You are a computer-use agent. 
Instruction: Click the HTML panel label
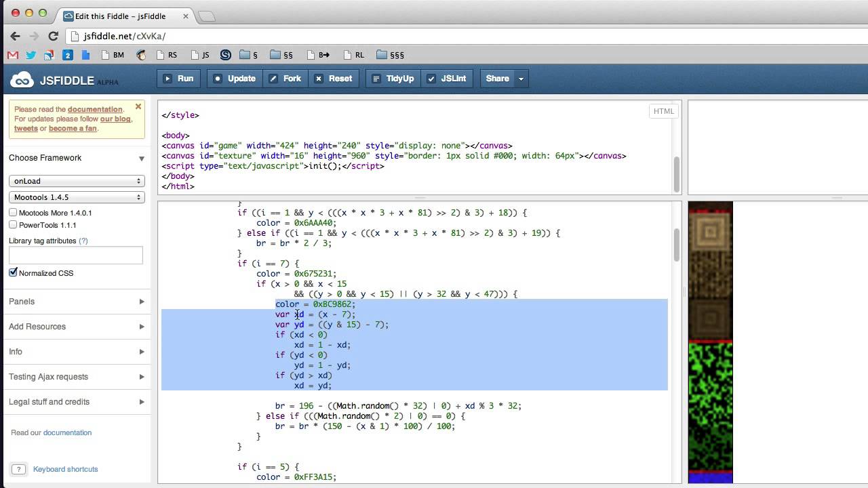pyautogui.click(x=663, y=111)
